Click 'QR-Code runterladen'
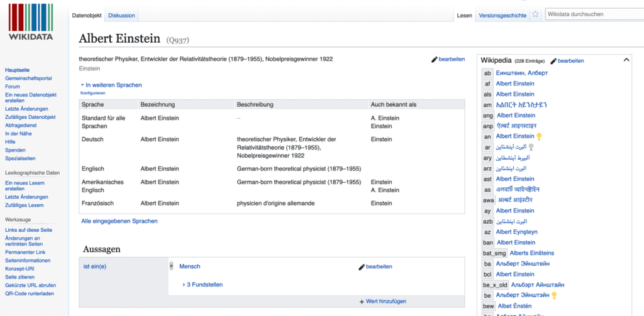Image resolution: width=644 pixels, height=316 pixels. pyautogui.click(x=29, y=293)
